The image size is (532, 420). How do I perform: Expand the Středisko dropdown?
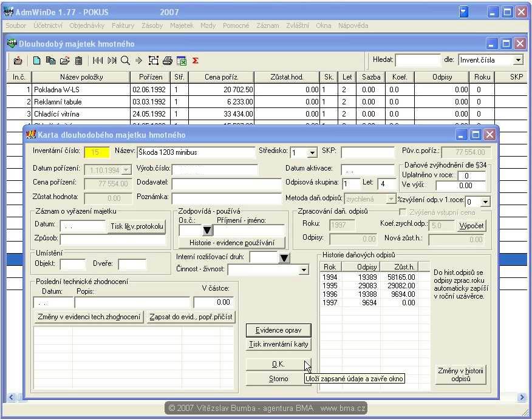click(312, 153)
